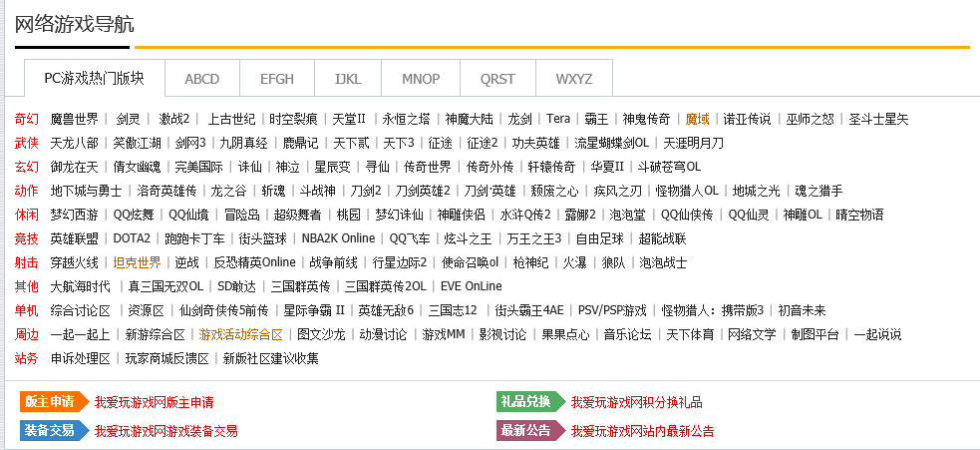The image size is (980, 450).
Task: Open the highlighted 魔域 link
Action: coord(698,119)
